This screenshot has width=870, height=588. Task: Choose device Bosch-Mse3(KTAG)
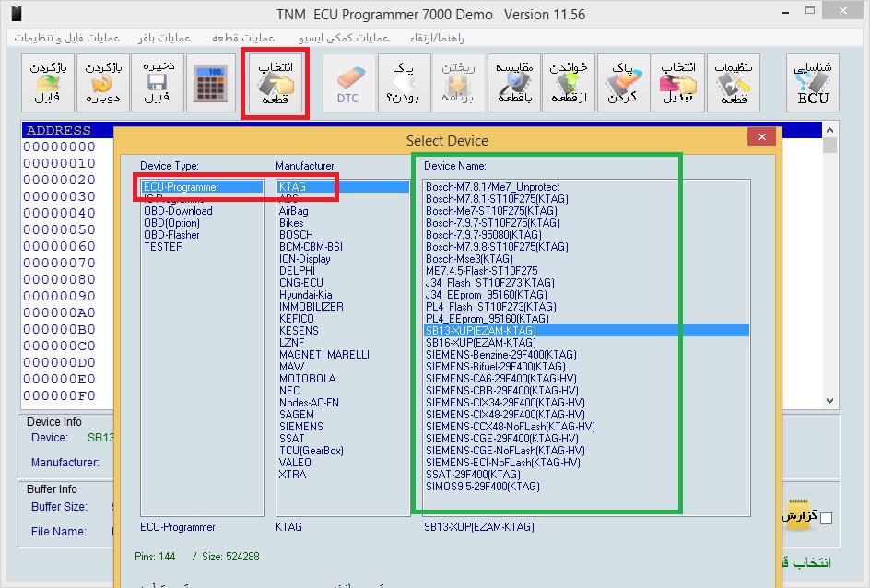469,259
